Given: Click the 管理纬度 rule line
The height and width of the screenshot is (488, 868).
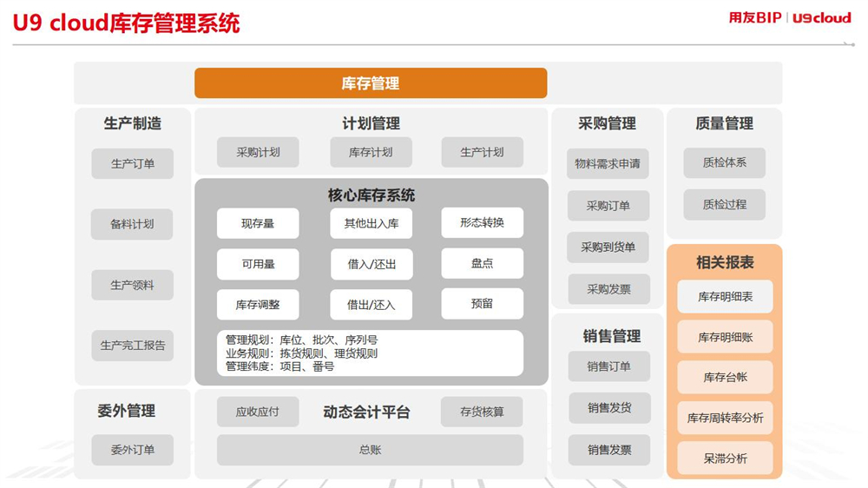Looking at the screenshot, I should (279, 366).
